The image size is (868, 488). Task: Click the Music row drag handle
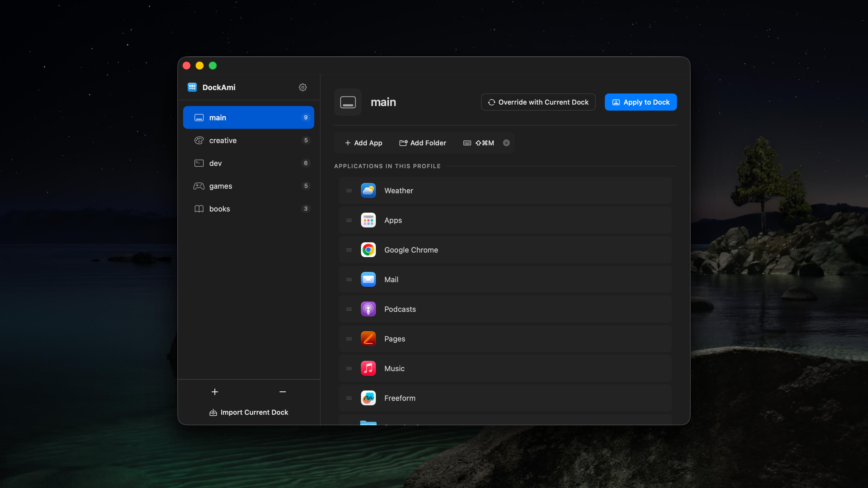[x=349, y=369]
